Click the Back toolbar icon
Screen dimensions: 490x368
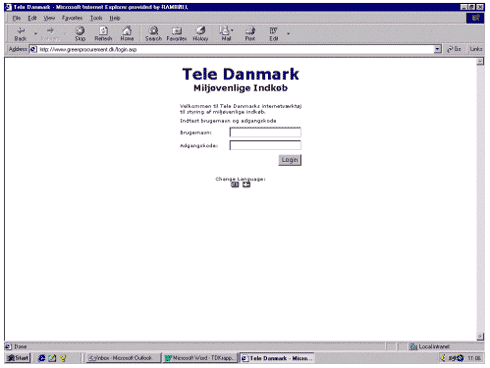tap(20, 34)
